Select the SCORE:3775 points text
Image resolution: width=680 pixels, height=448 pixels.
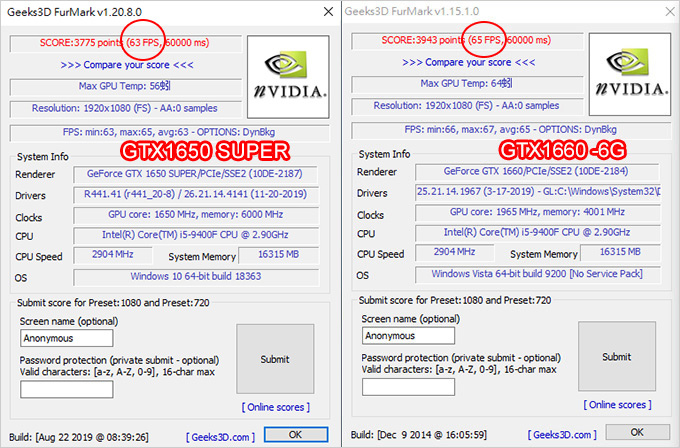pos(82,43)
